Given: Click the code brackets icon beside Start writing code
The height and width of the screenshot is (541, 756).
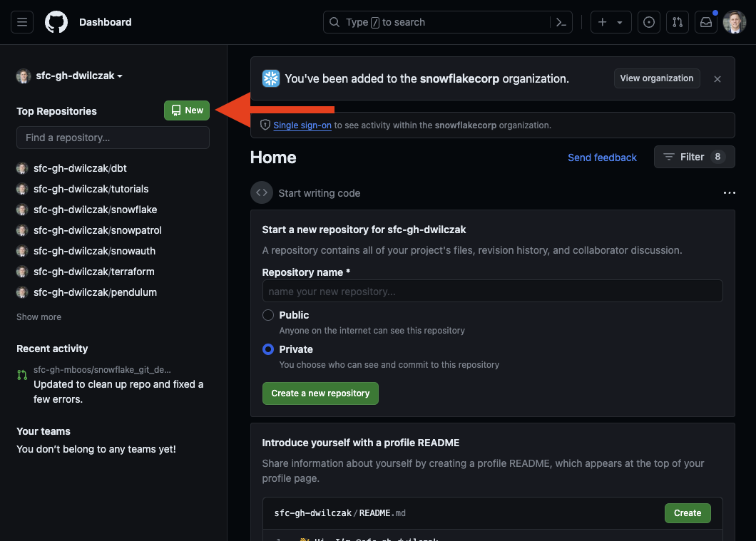Looking at the screenshot, I should pyautogui.click(x=262, y=192).
